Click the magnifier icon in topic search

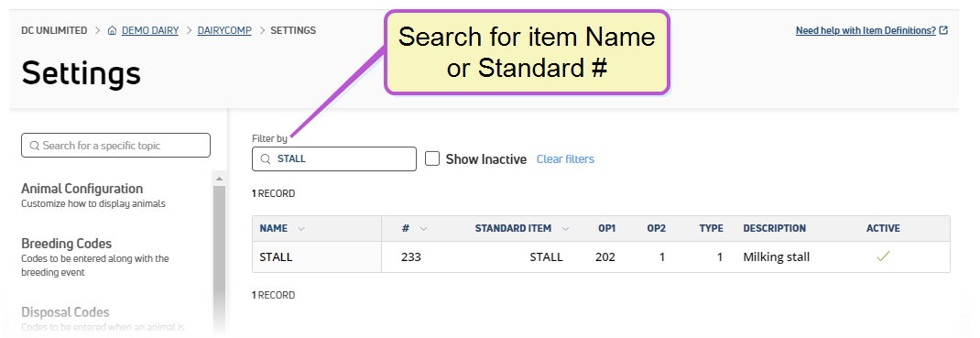(x=35, y=146)
